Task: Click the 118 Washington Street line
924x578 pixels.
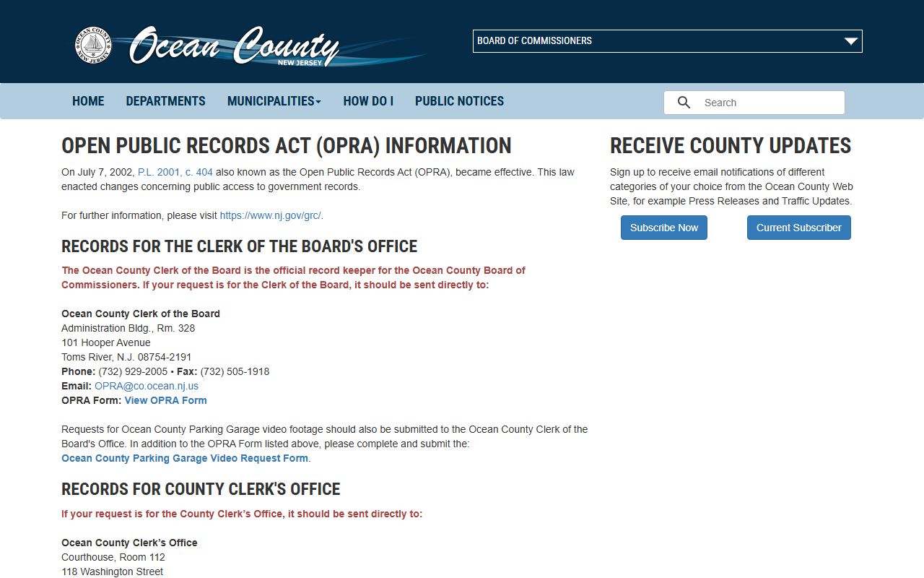Action: pyautogui.click(x=113, y=571)
